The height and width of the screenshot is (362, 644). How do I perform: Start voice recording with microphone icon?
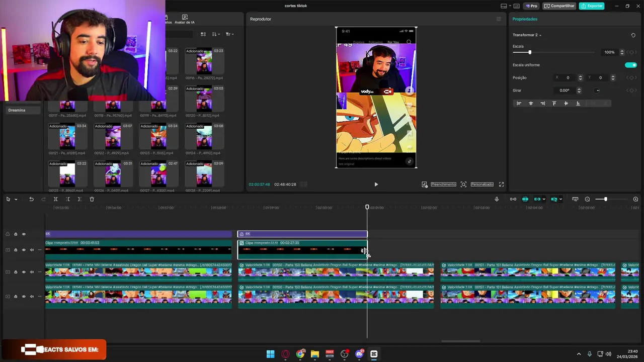coord(497,199)
